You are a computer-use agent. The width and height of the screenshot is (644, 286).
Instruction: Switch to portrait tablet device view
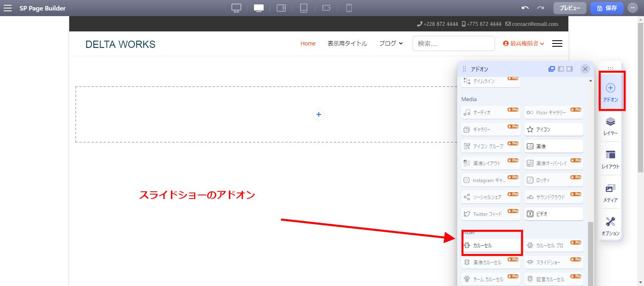[x=304, y=8]
